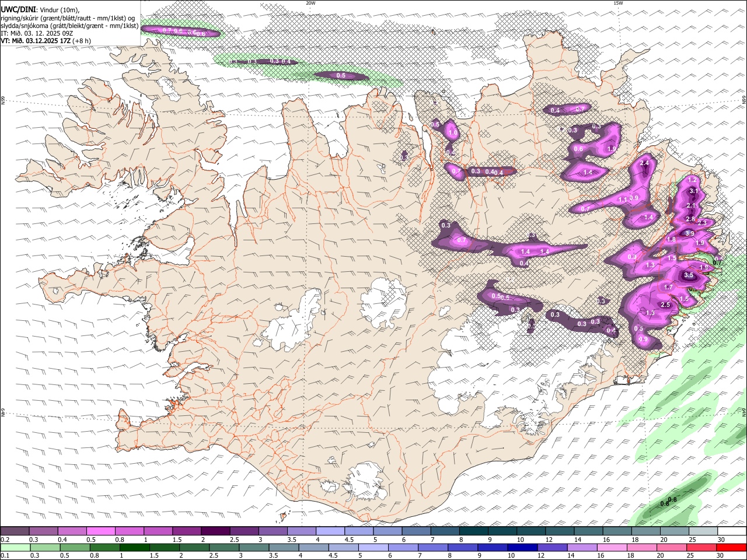Click the 0.1 label in lower legend
This screenshot has height=560, width=747.
[5, 556]
